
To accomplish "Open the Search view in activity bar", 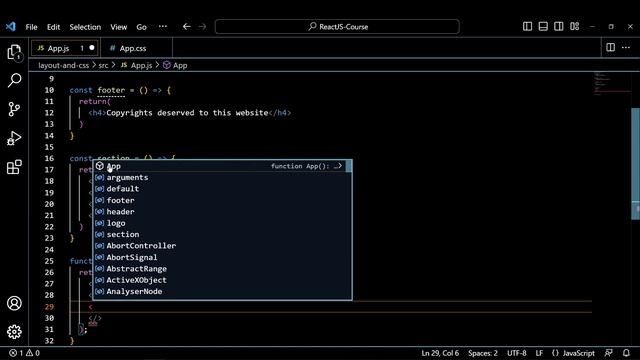I will coord(14,80).
